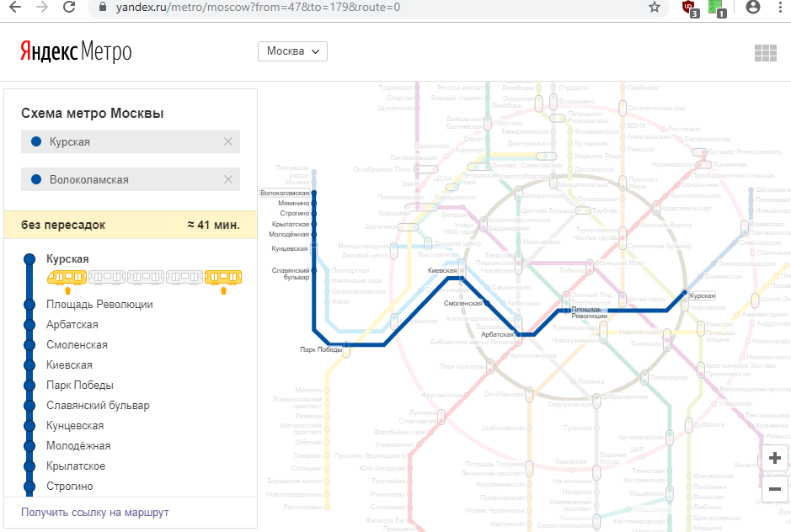791x532 pixels.
Task: Zoom out of the metro map
Action: 775,489
